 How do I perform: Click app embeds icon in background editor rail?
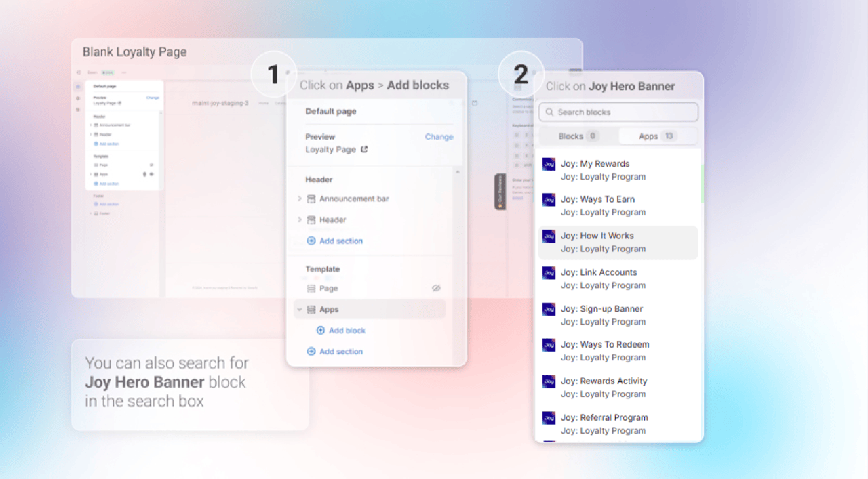point(78,110)
